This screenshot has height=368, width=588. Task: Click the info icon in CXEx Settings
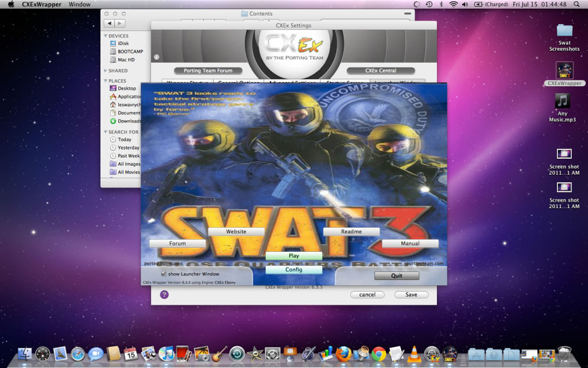(x=156, y=57)
